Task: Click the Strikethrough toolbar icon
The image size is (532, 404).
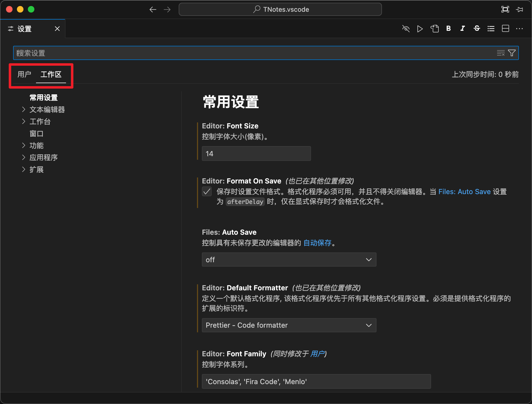Action: point(477,29)
